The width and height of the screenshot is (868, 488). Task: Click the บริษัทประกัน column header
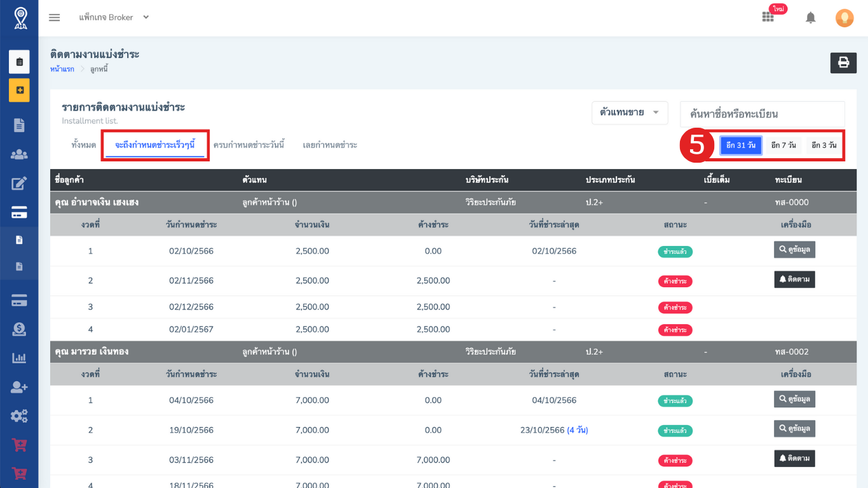(487, 180)
